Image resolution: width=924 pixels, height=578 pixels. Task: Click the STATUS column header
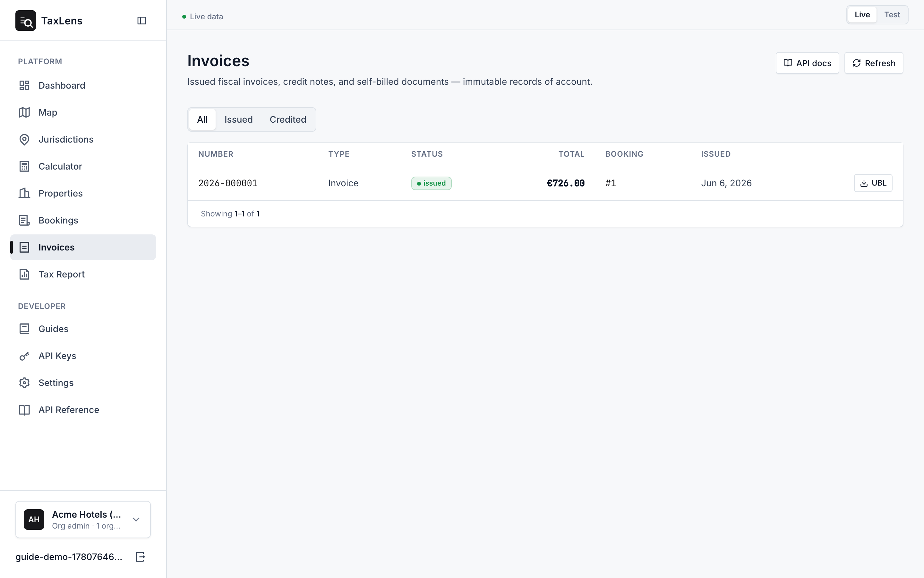click(427, 154)
